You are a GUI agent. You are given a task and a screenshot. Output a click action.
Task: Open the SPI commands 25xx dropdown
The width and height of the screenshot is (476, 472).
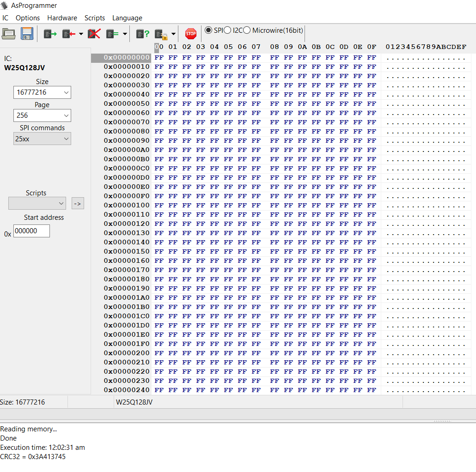[42, 139]
